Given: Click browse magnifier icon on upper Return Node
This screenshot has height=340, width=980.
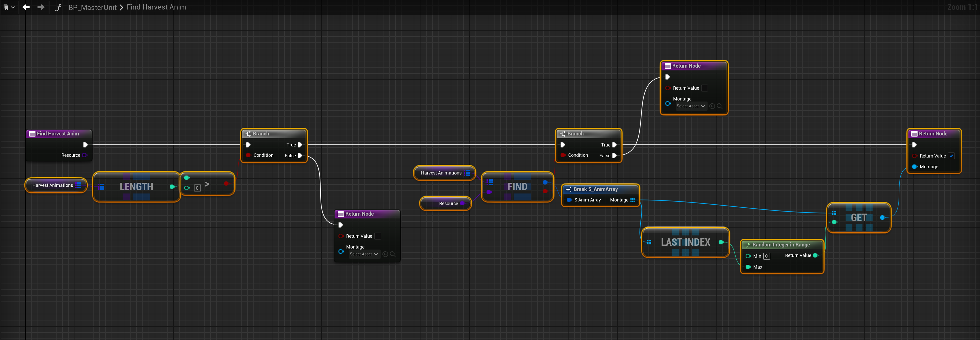Looking at the screenshot, I should (x=719, y=106).
